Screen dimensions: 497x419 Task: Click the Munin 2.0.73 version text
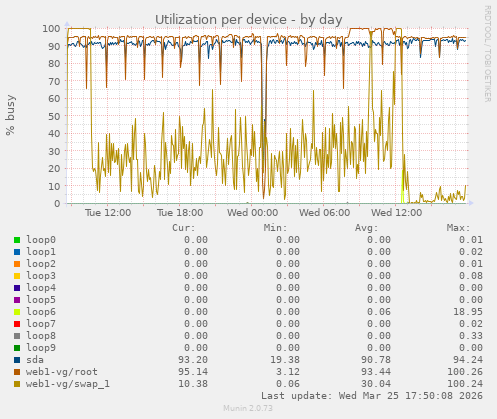(248, 408)
